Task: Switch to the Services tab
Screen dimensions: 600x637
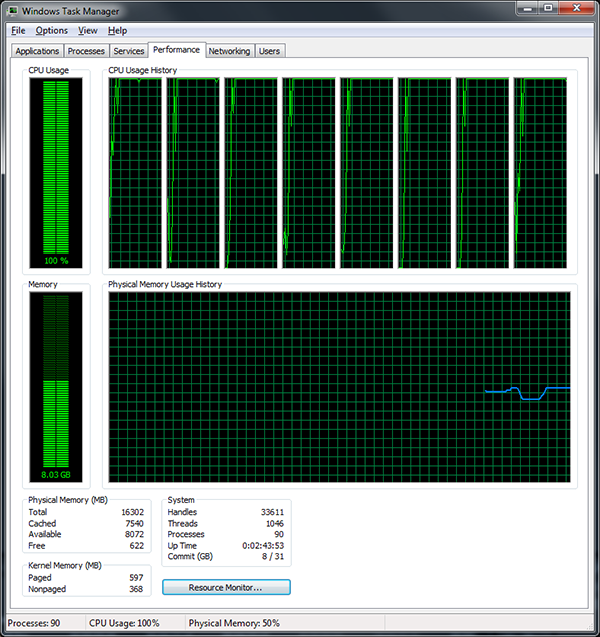Action: point(129,51)
